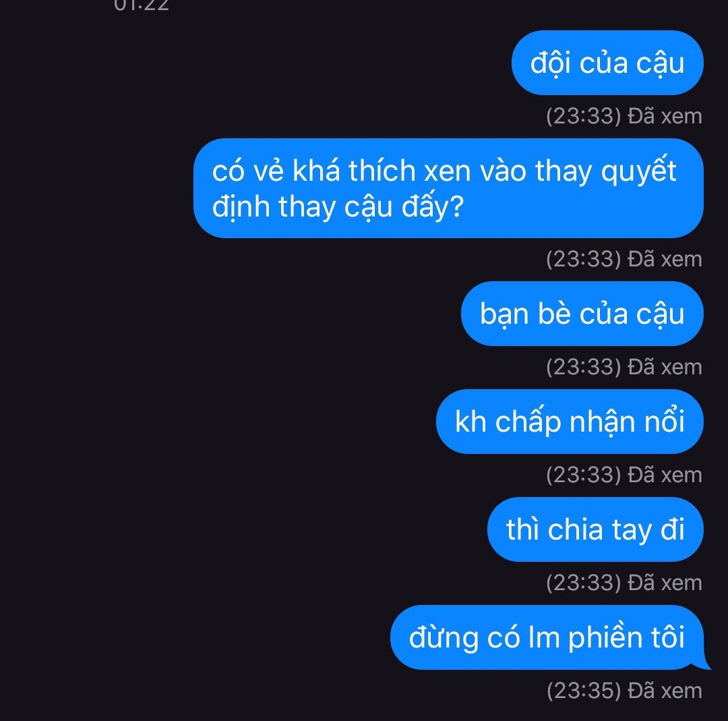728x721 pixels.
Task: Select the "có vẻ khá thích xen vào" message
Action: (x=448, y=188)
